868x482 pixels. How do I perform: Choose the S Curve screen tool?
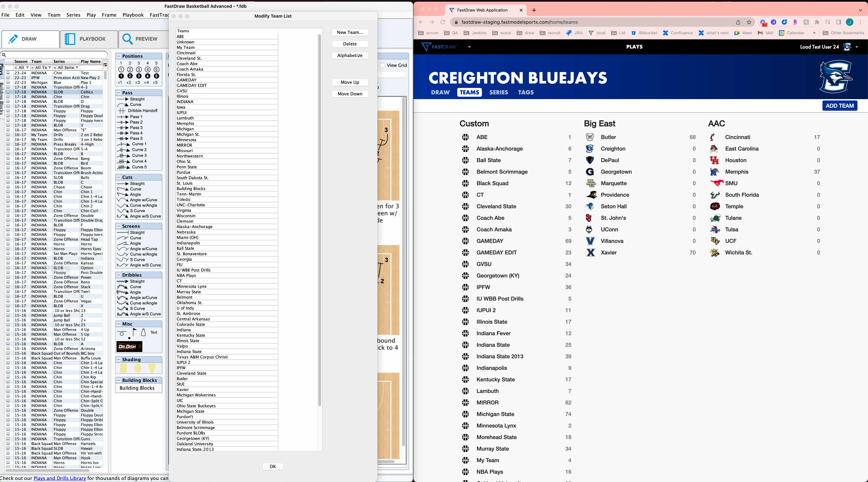point(131,259)
